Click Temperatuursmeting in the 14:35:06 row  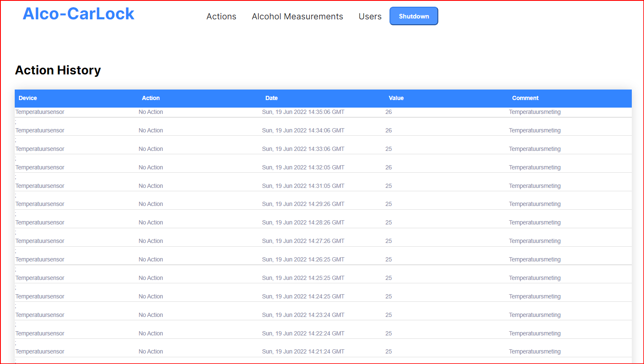click(535, 112)
